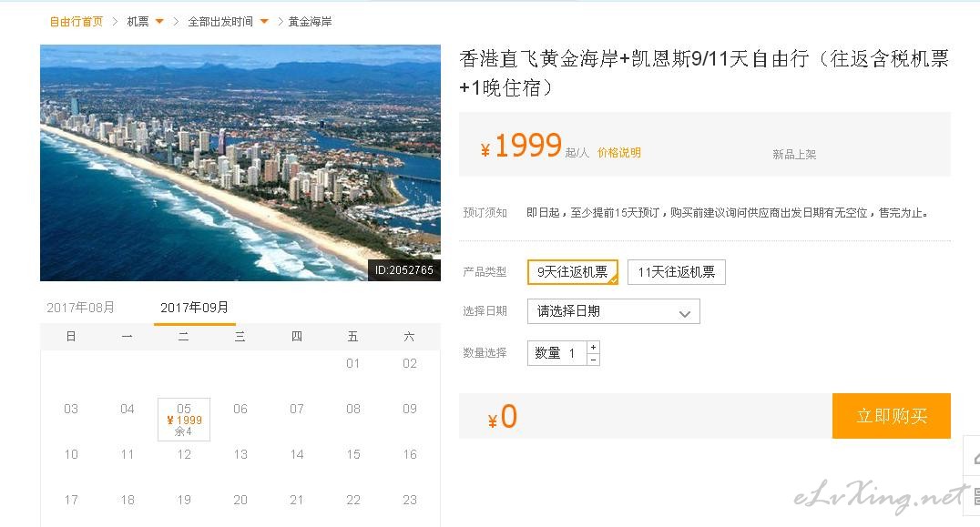This screenshot has width=980, height=527.
Task: Click calendar date 11
Action: coord(128,454)
